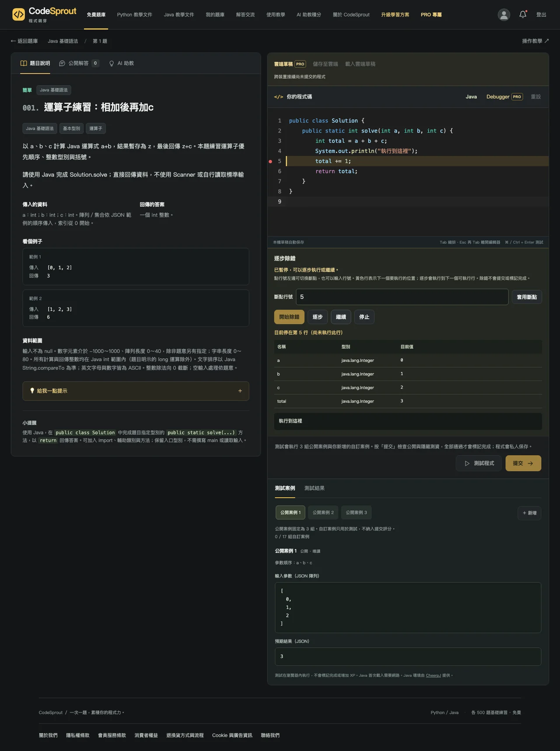Select 公開案例 1

290,512
